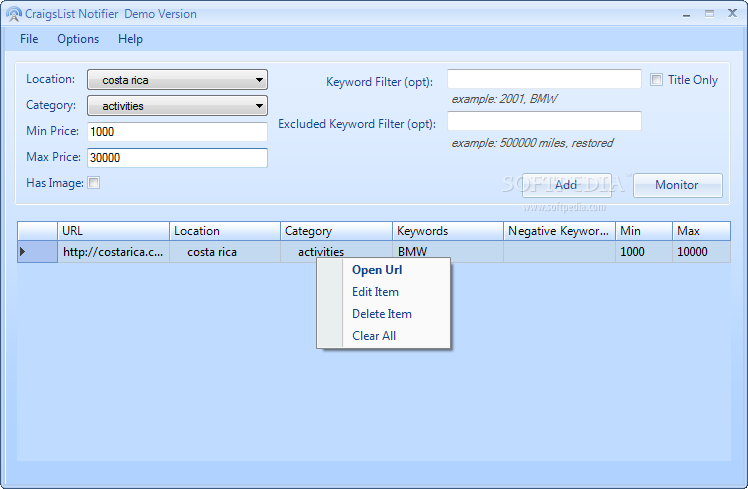The height and width of the screenshot is (489, 748).
Task: Enable the Title Only checkbox
Action: coord(656,80)
